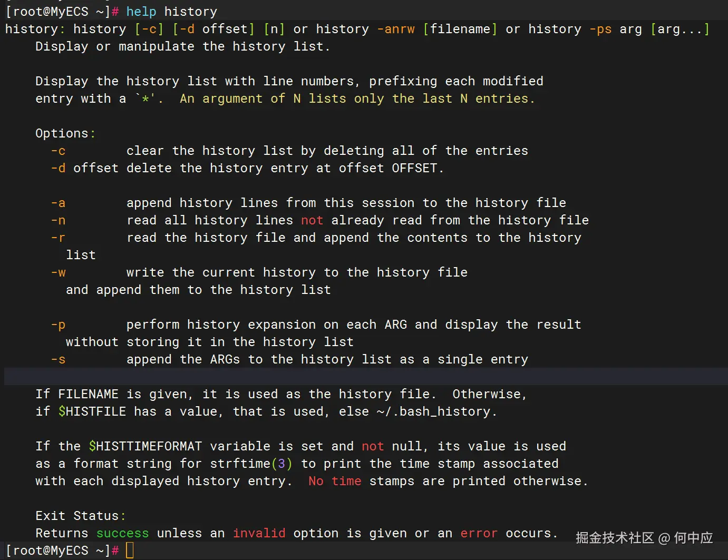Click the red word 'not' in the -n description
Image resolution: width=728 pixels, height=560 pixels.
tap(312, 220)
